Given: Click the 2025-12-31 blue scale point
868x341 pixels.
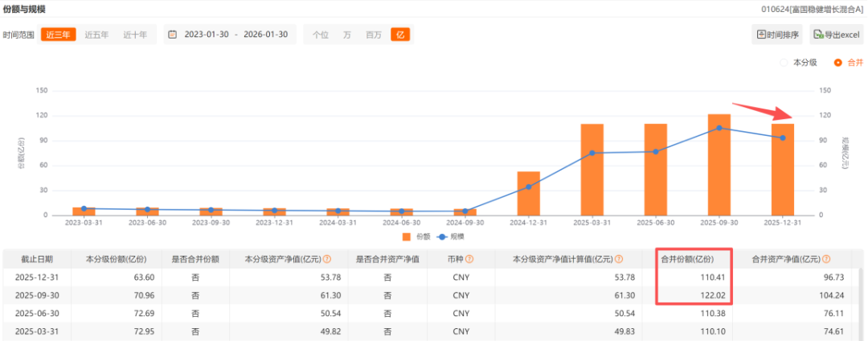Looking at the screenshot, I should pos(783,138).
